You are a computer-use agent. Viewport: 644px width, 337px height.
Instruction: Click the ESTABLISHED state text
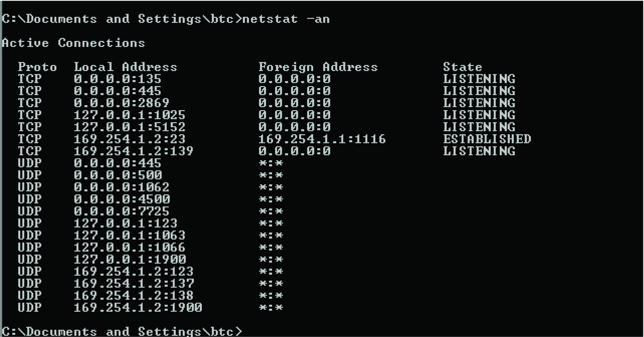pyautogui.click(x=487, y=139)
